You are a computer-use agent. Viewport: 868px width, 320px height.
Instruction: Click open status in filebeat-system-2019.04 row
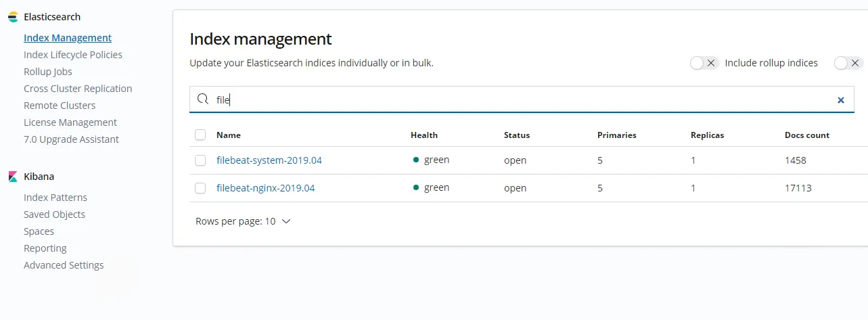click(516, 160)
